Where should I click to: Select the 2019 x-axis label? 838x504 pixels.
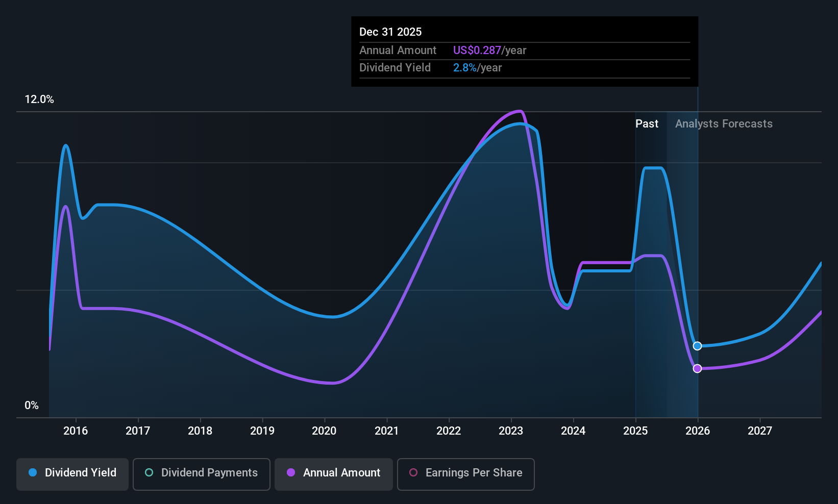click(262, 431)
